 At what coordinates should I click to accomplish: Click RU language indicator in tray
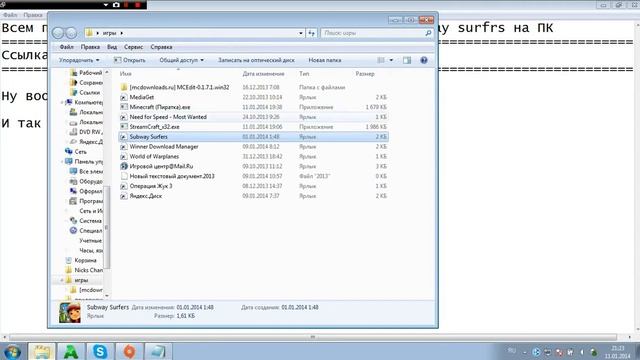tap(512, 351)
